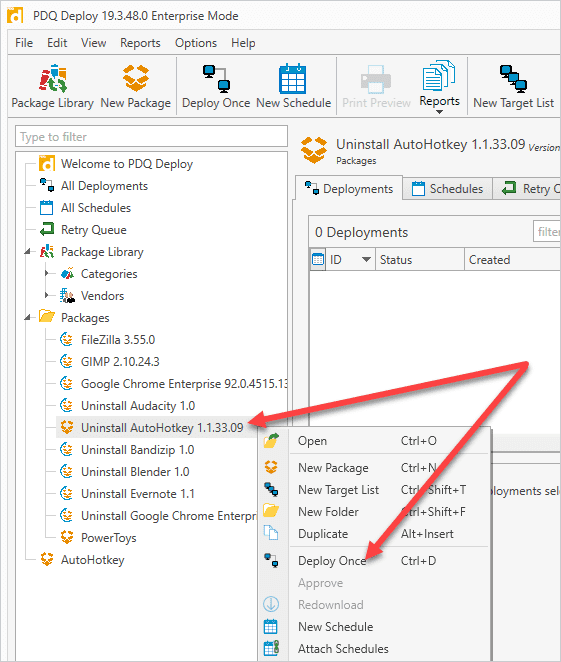Click Attach Schedules icon in context menu
The width and height of the screenshot is (561, 662).
tap(271, 648)
